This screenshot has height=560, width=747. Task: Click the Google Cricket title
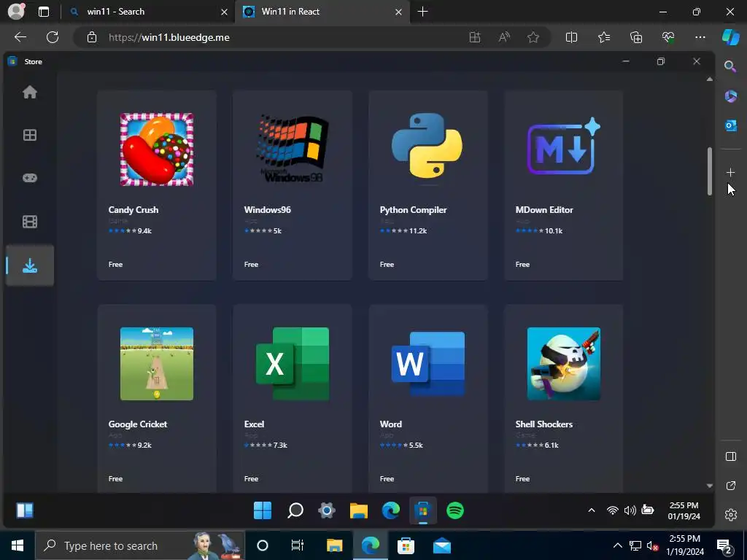(138, 424)
